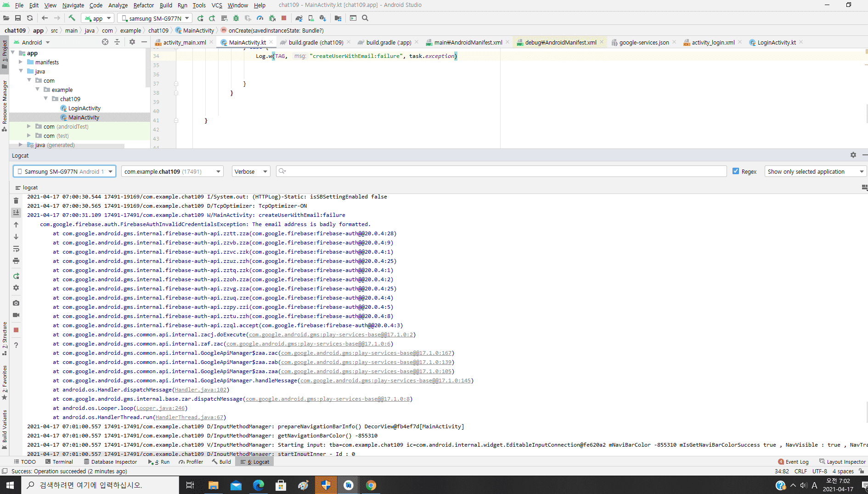Image resolution: width=868 pixels, height=494 pixels.
Task: Open the SDK Manager icon
Action: (x=323, y=18)
